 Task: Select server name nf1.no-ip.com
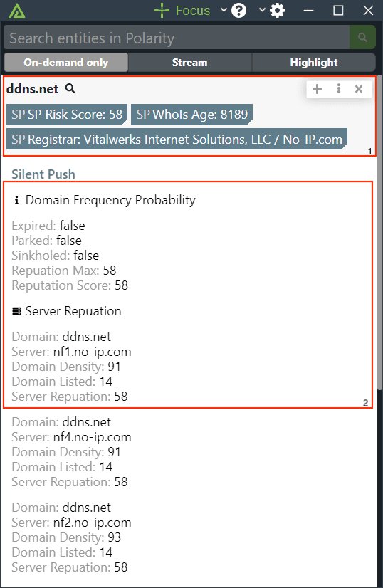(93, 352)
